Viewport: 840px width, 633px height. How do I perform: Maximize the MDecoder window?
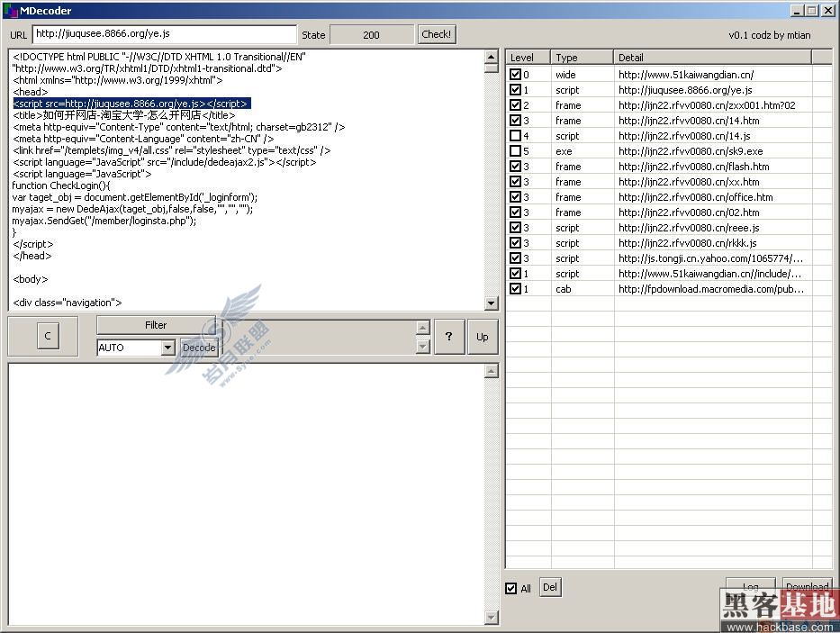pos(811,10)
